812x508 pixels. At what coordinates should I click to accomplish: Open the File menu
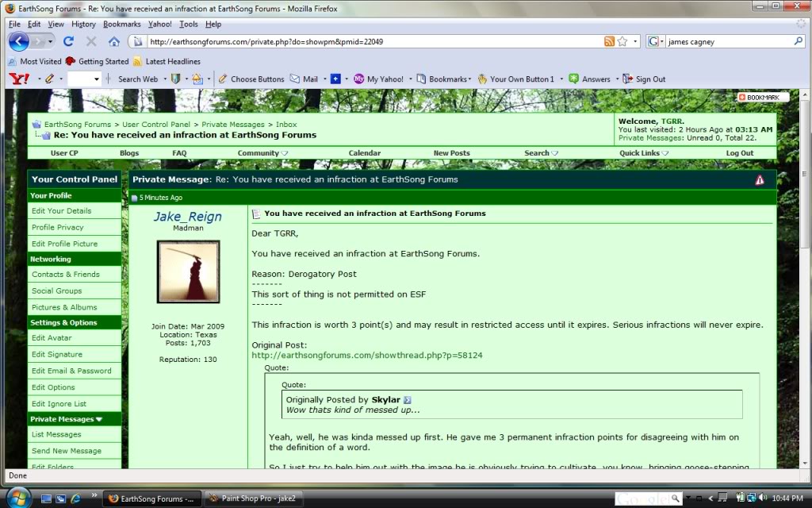14,24
